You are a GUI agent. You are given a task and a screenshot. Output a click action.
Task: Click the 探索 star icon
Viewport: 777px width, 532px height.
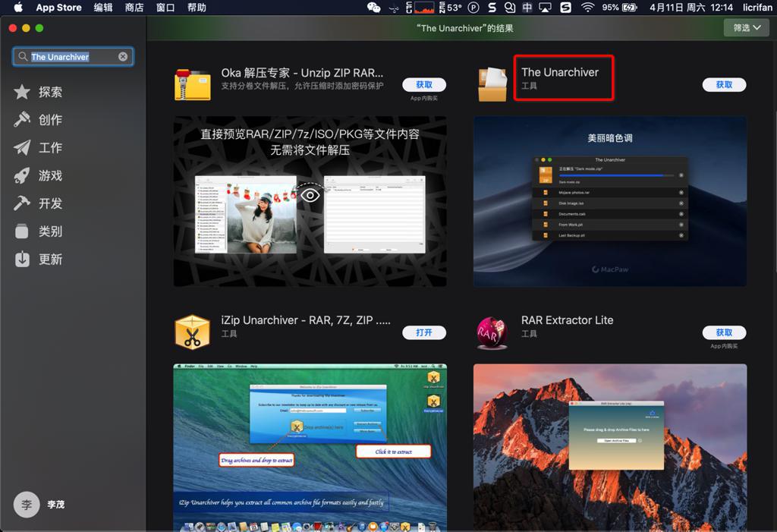coord(22,92)
